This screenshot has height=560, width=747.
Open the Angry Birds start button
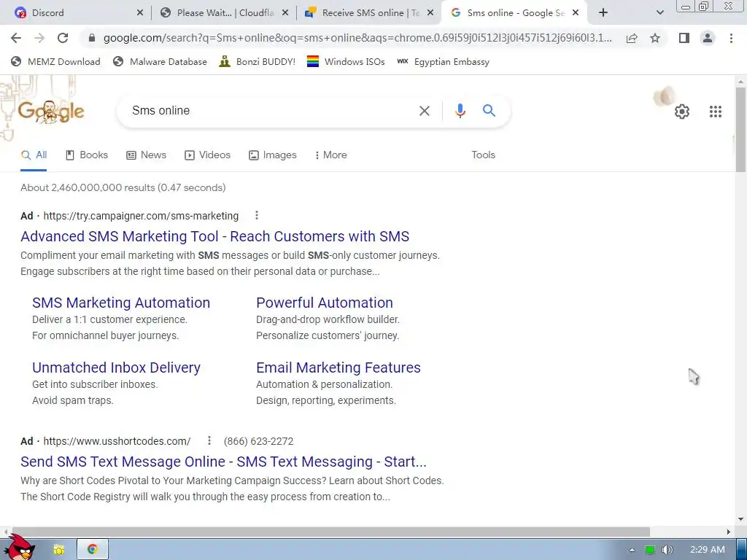point(20,548)
